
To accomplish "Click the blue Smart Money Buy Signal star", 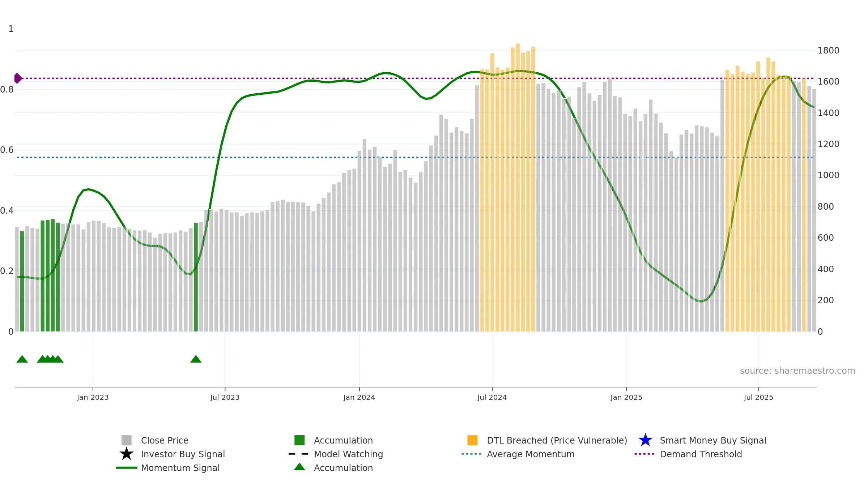I will [645, 440].
